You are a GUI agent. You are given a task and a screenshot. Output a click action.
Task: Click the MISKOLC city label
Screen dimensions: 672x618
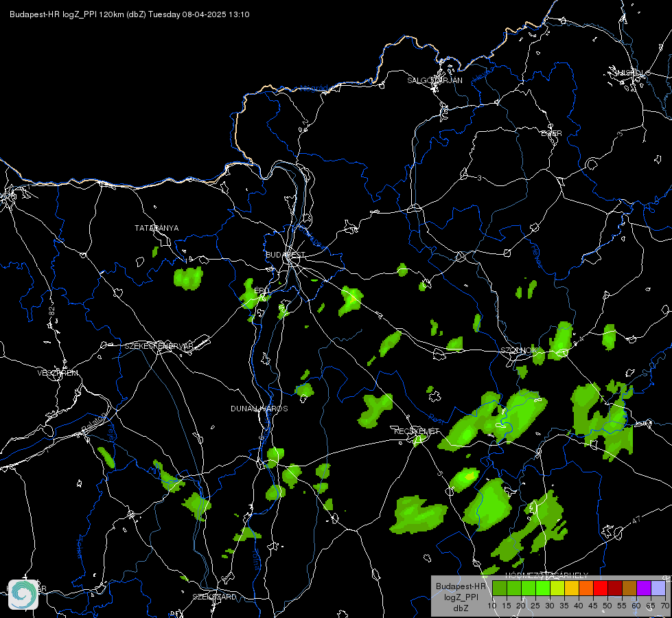pyautogui.click(x=632, y=73)
